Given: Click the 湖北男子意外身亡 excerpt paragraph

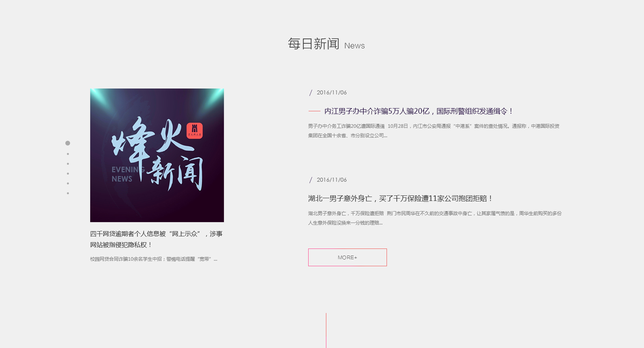Looking at the screenshot, I should [x=435, y=218].
